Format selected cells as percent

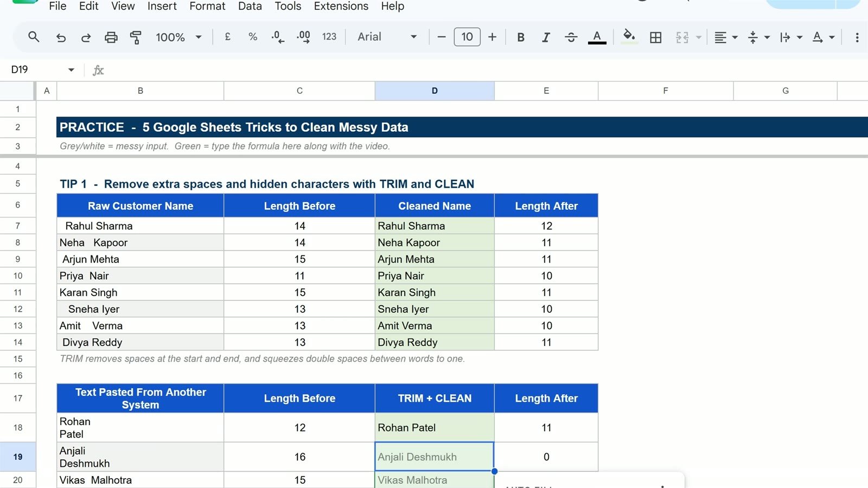tap(253, 37)
